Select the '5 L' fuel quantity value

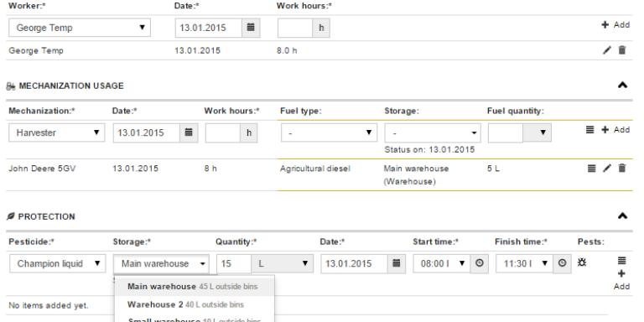point(493,169)
